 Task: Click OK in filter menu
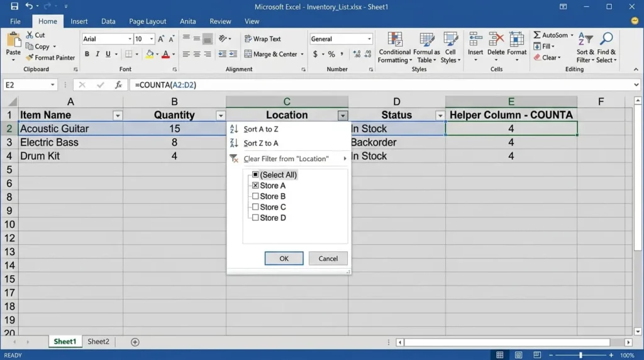point(284,259)
